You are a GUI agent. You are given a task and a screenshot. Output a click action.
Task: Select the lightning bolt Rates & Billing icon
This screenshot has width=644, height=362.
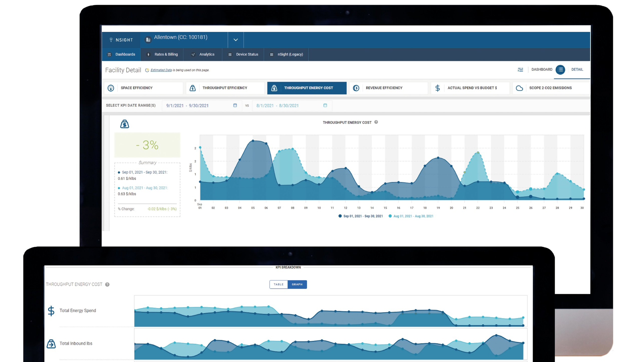[x=149, y=54]
